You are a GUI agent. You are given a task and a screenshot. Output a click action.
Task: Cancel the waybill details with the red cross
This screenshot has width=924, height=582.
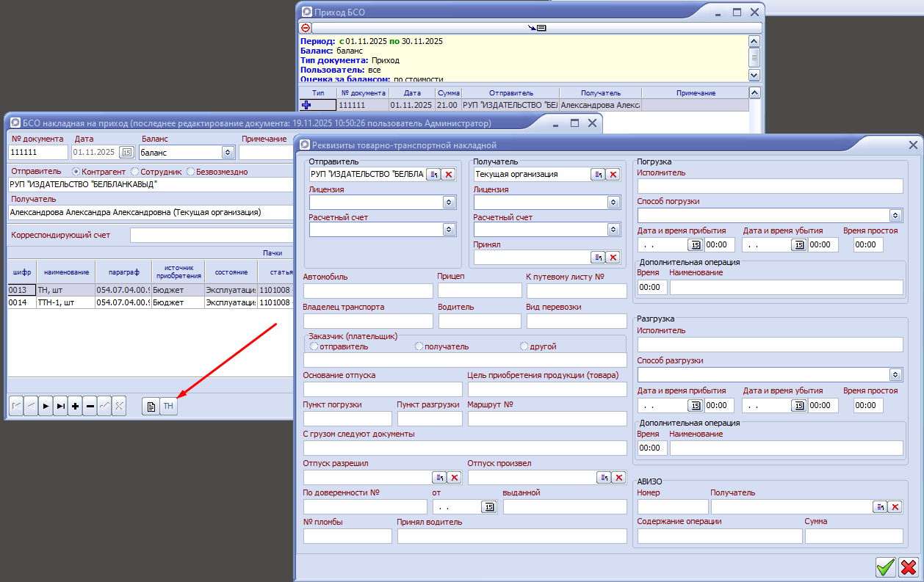[x=909, y=567]
